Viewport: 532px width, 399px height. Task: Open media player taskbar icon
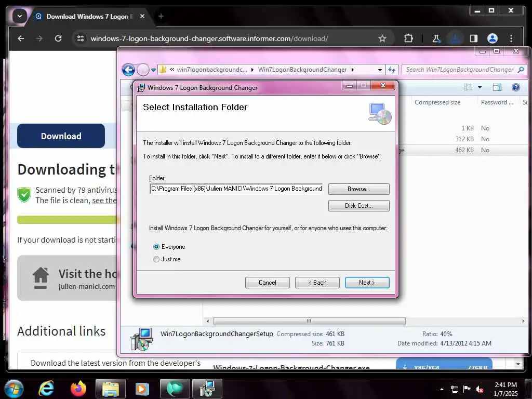[142, 389]
